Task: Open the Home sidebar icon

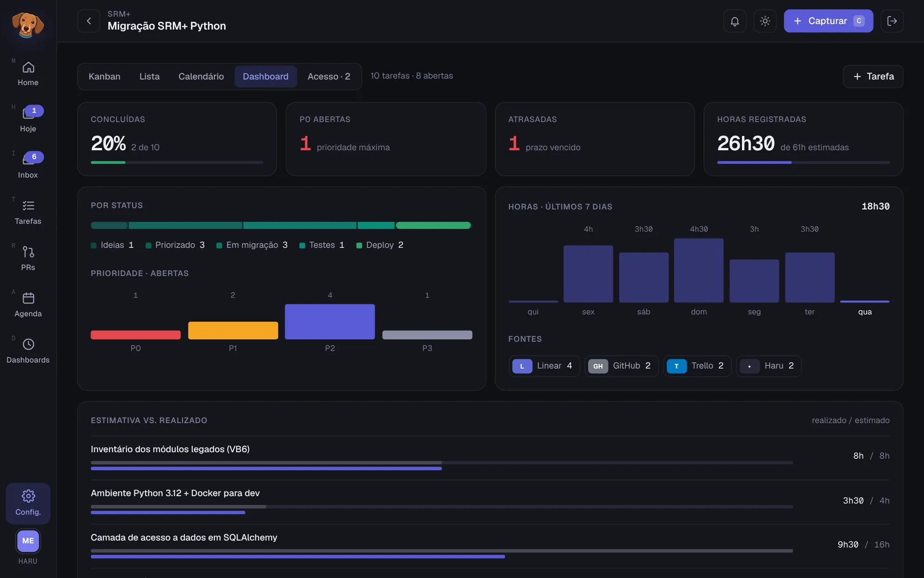Action: pyautogui.click(x=28, y=74)
